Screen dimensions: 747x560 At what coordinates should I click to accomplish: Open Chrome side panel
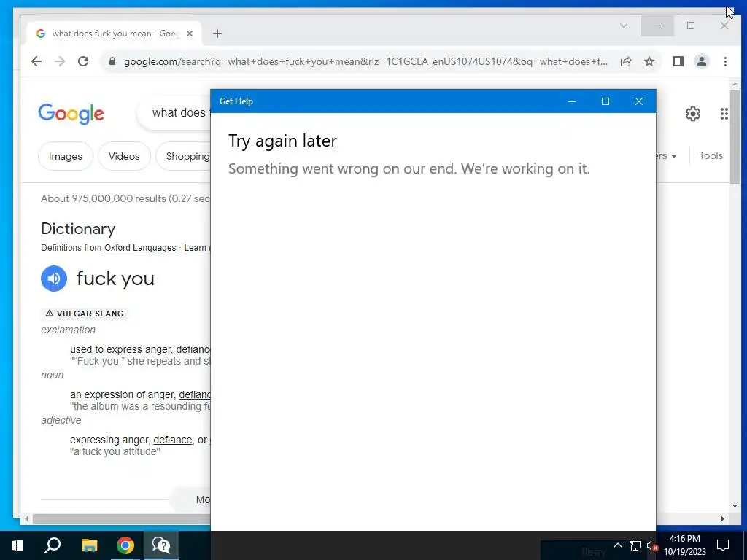tap(678, 61)
